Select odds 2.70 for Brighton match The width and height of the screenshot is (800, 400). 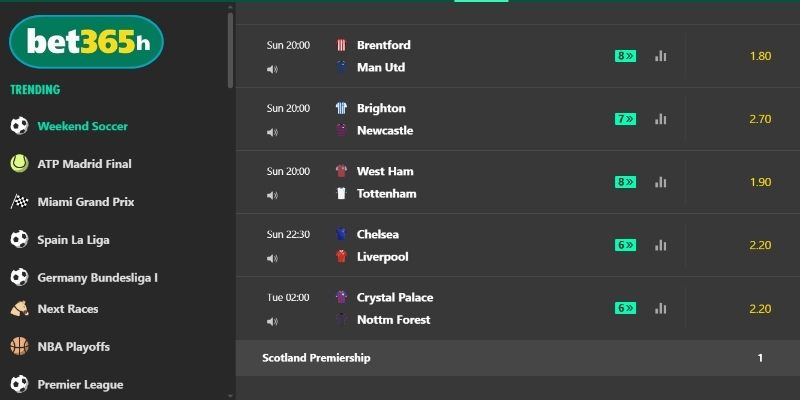[x=760, y=119]
